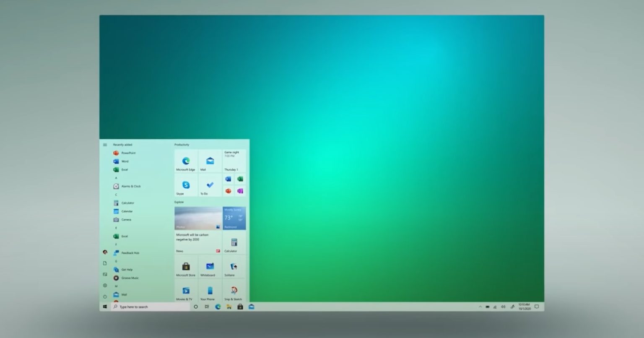Open the Snip & Sketch tile
Viewport: 644px width, 338px height.
233,291
